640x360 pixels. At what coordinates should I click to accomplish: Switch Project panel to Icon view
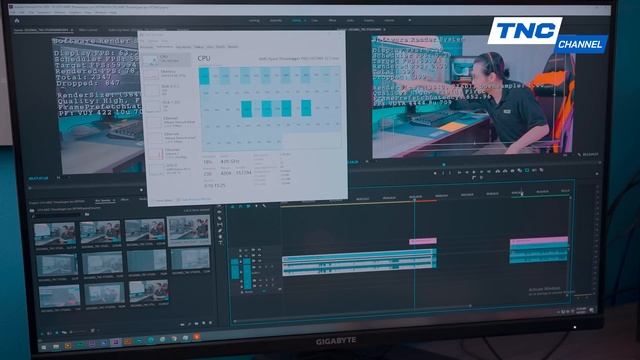point(57,333)
